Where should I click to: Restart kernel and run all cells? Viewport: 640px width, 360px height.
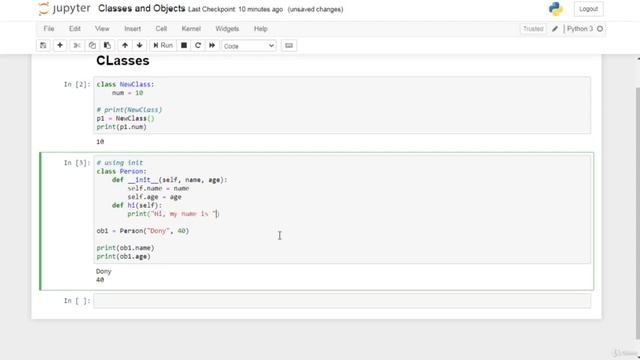212,45
